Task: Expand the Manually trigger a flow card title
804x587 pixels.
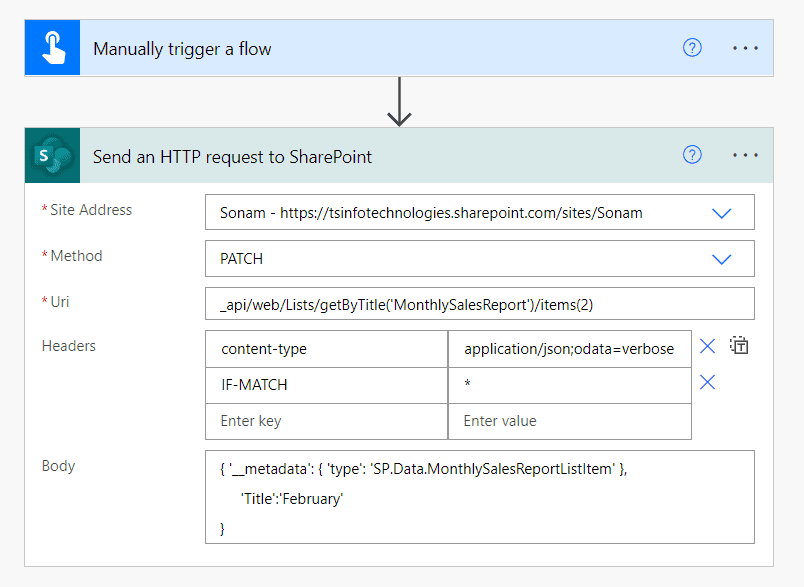Action: pyautogui.click(x=182, y=49)
